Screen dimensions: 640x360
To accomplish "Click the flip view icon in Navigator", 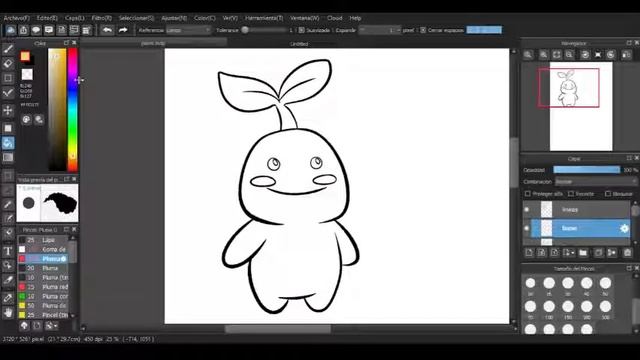I will tap(627, 55).
